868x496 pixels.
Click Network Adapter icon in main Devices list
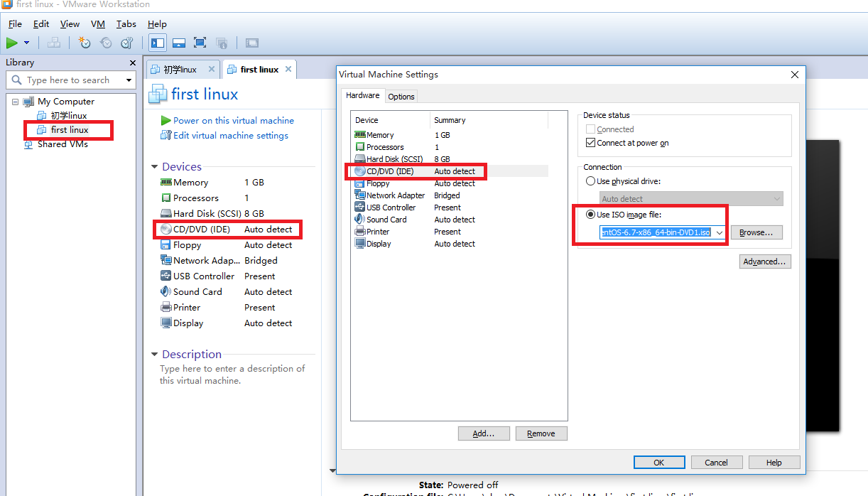[x=166, y=261]
